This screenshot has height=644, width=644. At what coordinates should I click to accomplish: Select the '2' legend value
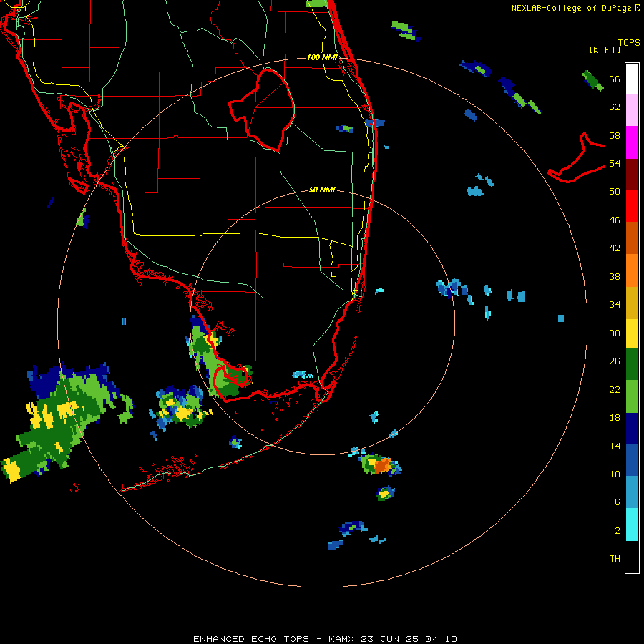point(618,530)
